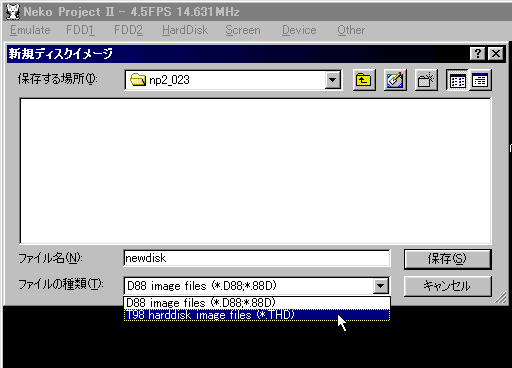Select D88 image files option in list
This screenshot has width=512, height=368.
click(x=257, y=303)
